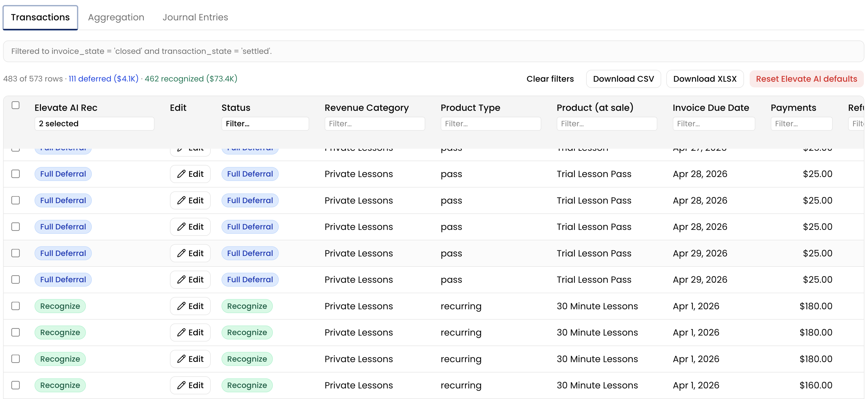This screenshot has width=868, height=399.
Task: Click the Status Full Deferral badge in the first Apr 29 row
Action: click(250, 253)
